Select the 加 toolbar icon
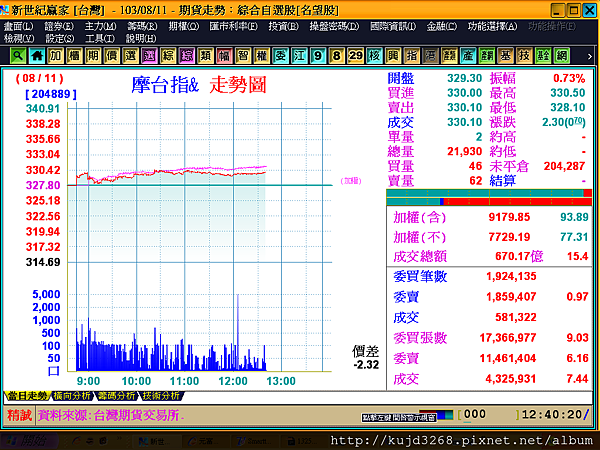The width and height of the screenshot is (600, 450). click(x=55, y=56)
